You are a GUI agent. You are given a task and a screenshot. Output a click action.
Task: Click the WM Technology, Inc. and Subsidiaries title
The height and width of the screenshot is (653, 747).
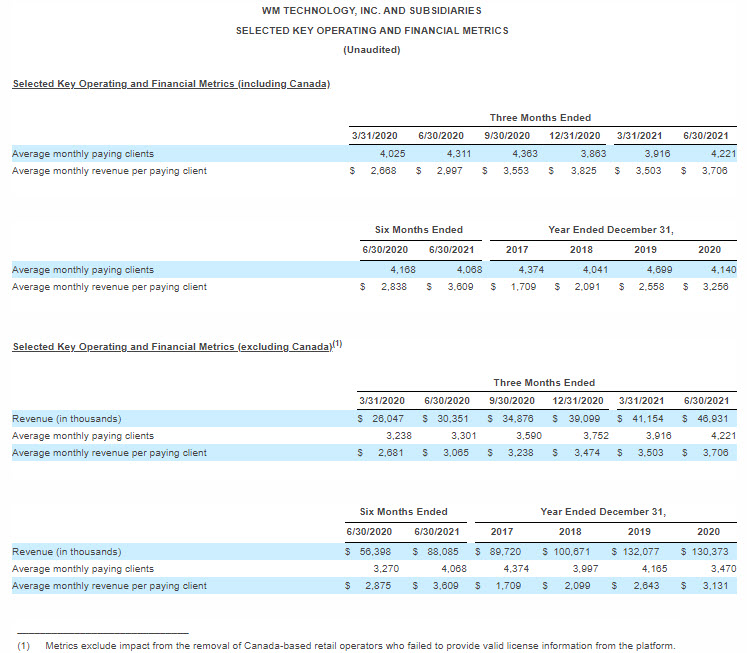(x=372, y=10)
